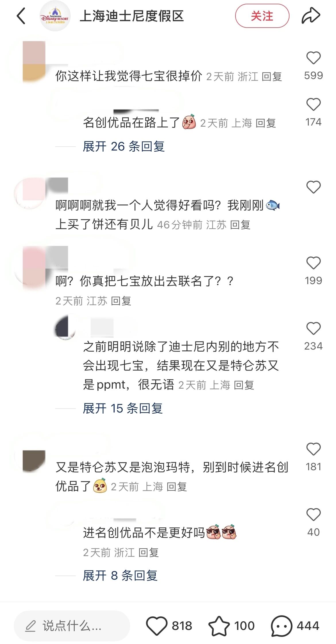Like the comment with 599 likes
The image size is (336, 644).
313,58
